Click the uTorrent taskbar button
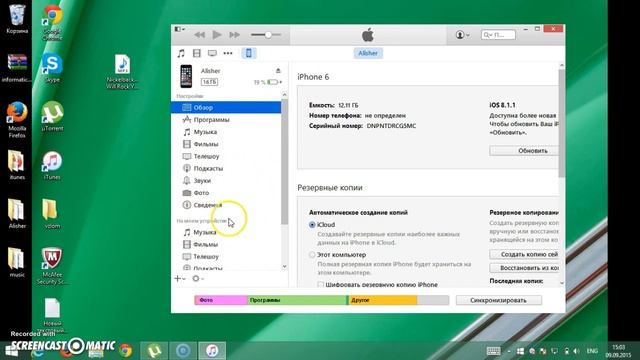Viewport: 640px width, 360px height. coord(154,351)
